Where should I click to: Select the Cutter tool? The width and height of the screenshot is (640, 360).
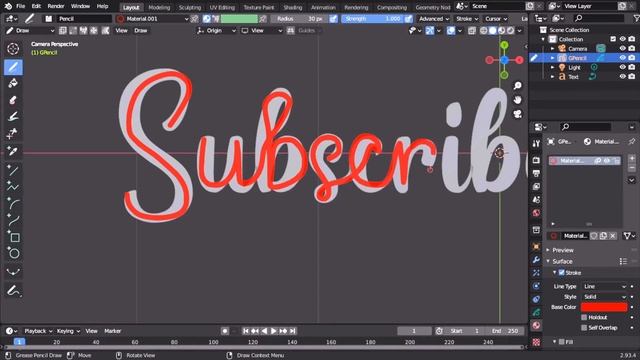(x=13, y=133)
